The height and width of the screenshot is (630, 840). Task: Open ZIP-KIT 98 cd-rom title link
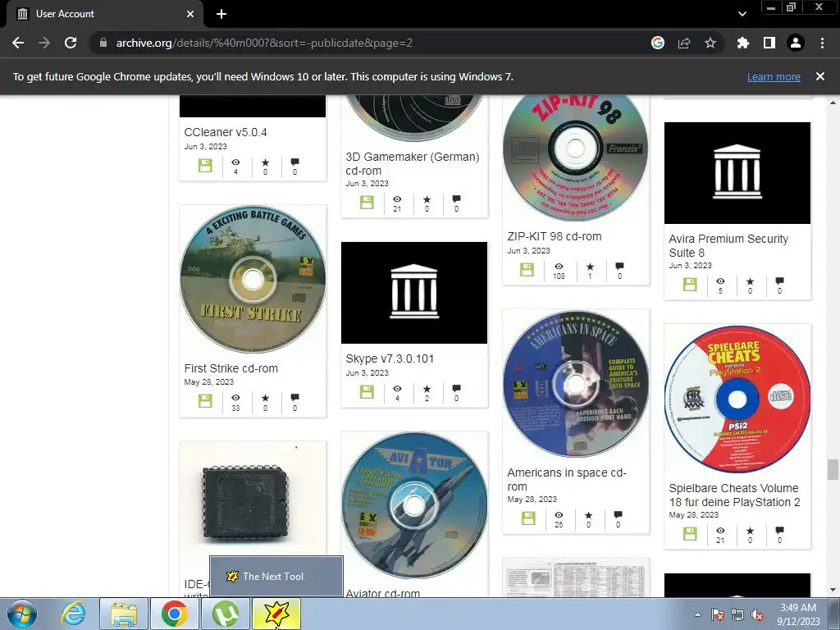(555, 236)
